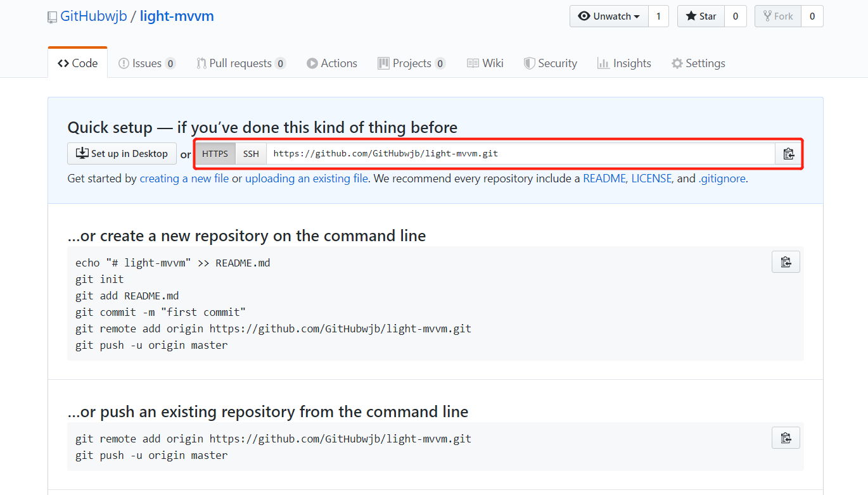This screenshot has width=868, height=495.
Task: Open the LICENSE link
Action: coord(651,179)
